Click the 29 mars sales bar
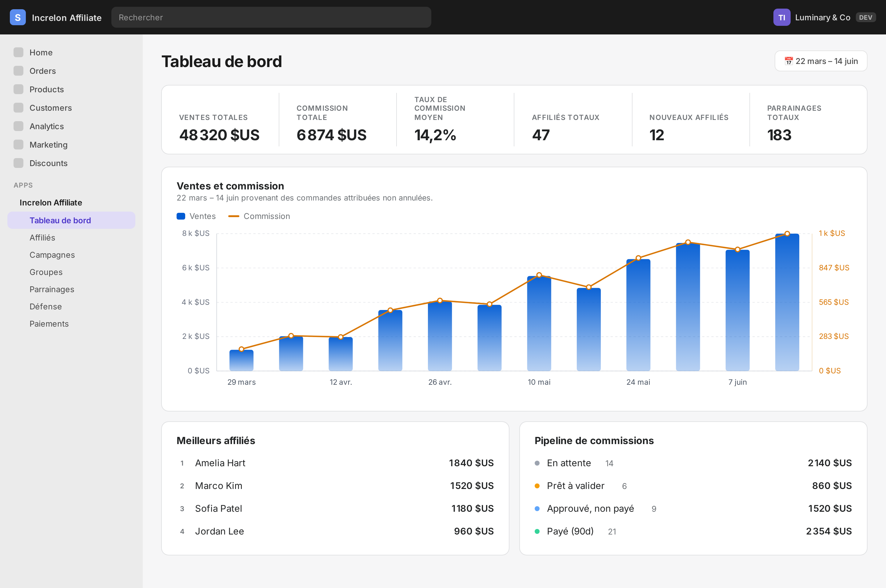This screenshot has width=886, height=588. (x=241, y=360)
